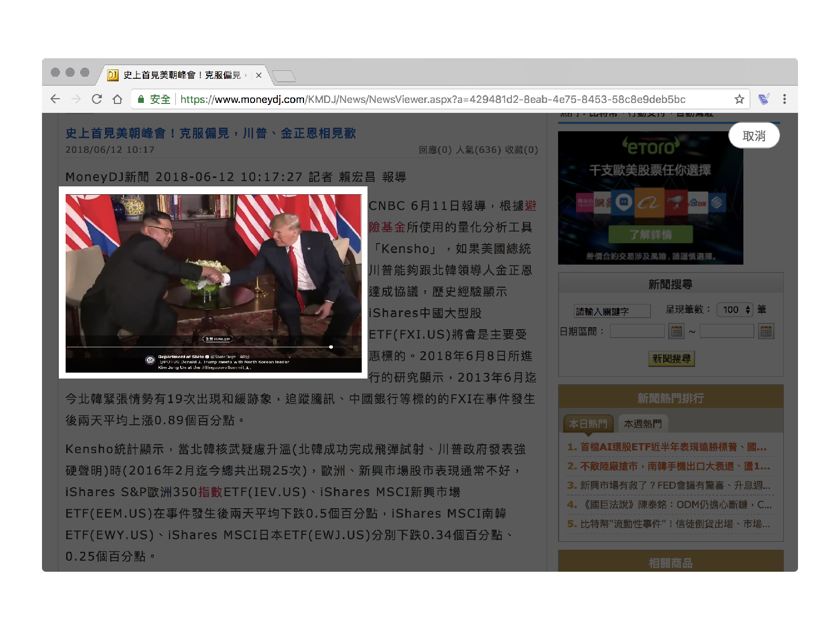Open the 100 results count dropdown
840x630 pixels.
click(735, 310)
